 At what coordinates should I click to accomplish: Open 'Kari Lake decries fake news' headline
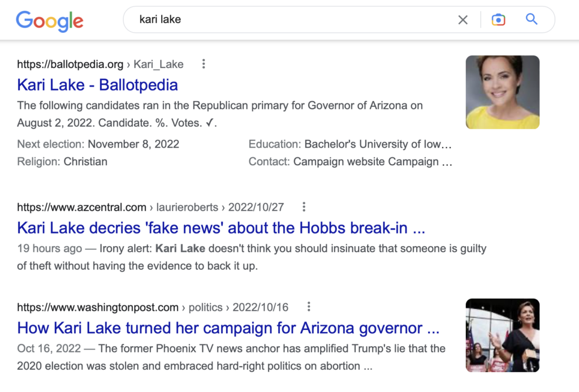[x=221, y=228]
